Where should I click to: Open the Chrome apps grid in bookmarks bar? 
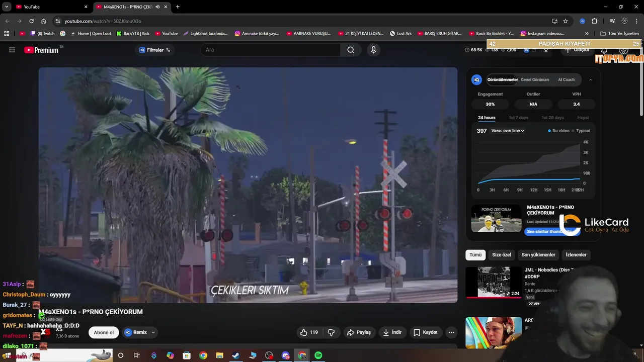7,34
